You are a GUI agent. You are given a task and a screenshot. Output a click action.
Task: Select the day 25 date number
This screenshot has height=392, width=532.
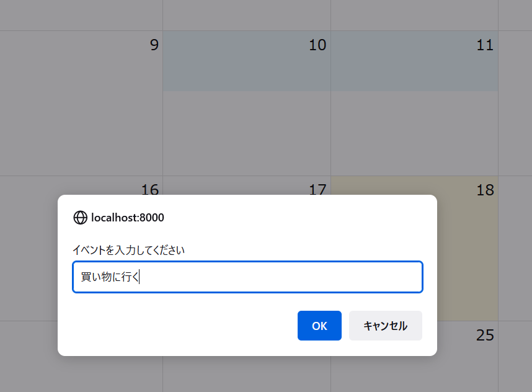[x=485, y=335]
